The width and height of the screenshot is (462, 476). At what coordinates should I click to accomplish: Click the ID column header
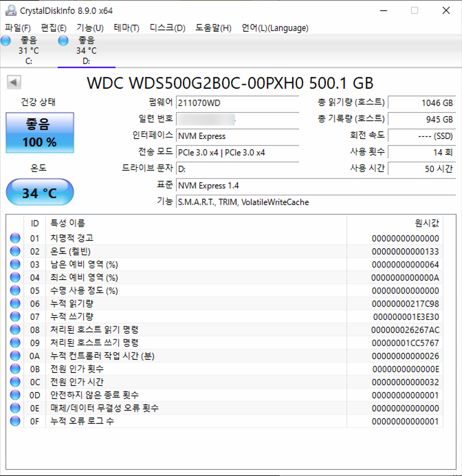35,223
